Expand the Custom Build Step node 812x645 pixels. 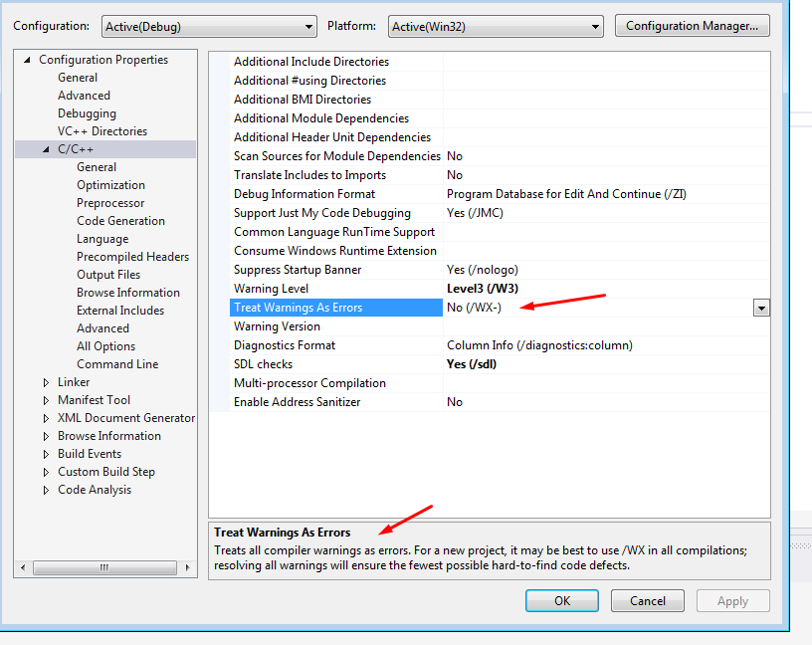(46, 473)
